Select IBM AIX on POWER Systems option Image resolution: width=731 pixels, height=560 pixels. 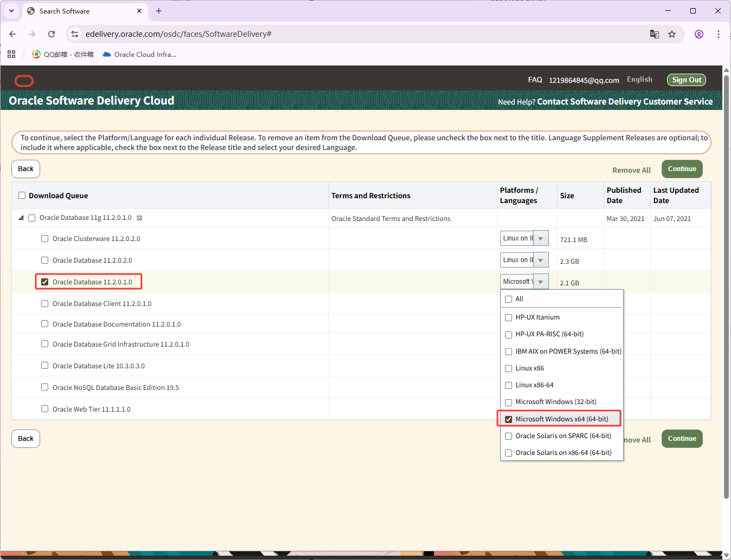tap(509, 351)
